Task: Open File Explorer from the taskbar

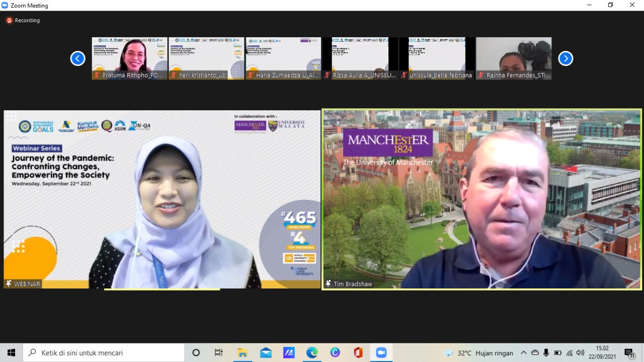Action: (x=243, y=353)
